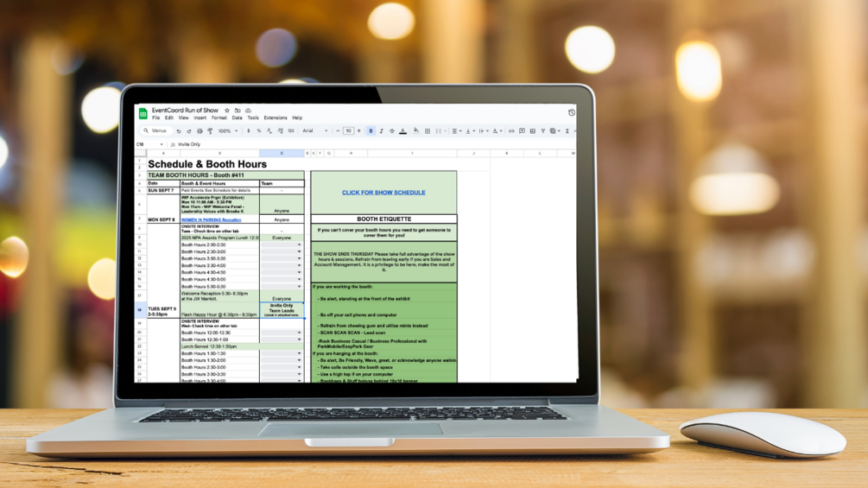Toggle italic formatting
This screenshot has width=868, height=488.
[x=382, y=131]
